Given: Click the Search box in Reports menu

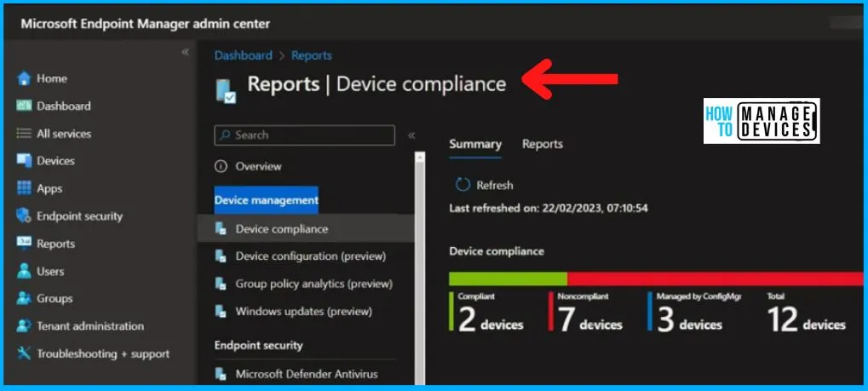Looking at the screenshot, I should [304, 135].
